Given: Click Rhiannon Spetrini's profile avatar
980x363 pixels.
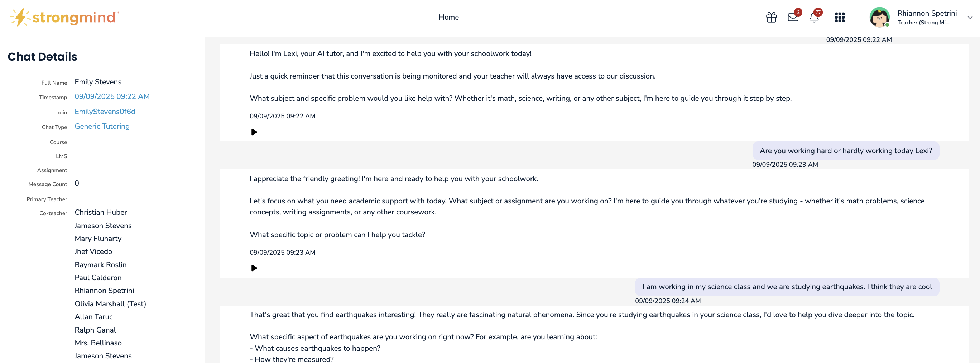Looking at the screenshot, I should click(879, 18).
